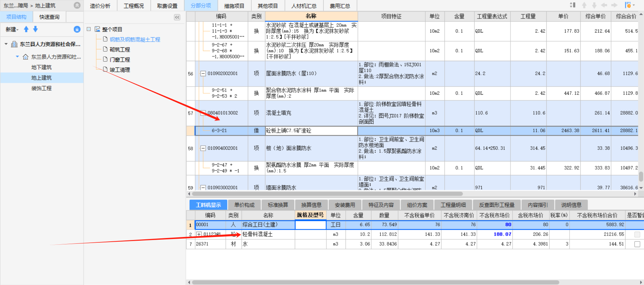Click the 东兰...障局 breadcrumb link

(x=16, y=5)
